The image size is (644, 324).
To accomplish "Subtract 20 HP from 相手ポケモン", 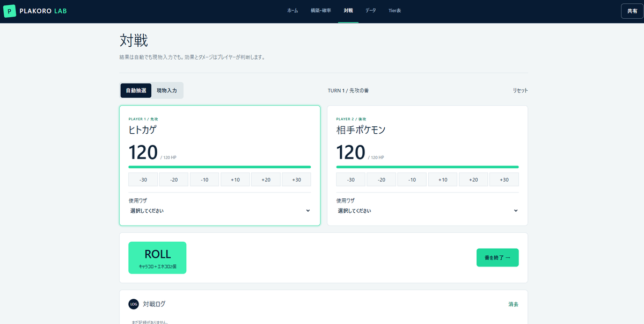I will (x=382, y=179).
